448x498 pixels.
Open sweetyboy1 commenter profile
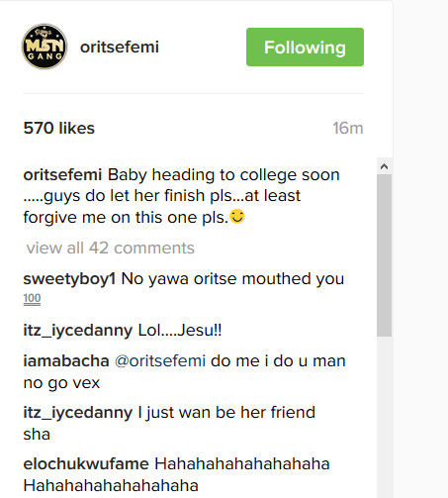[x=69, y=279]
